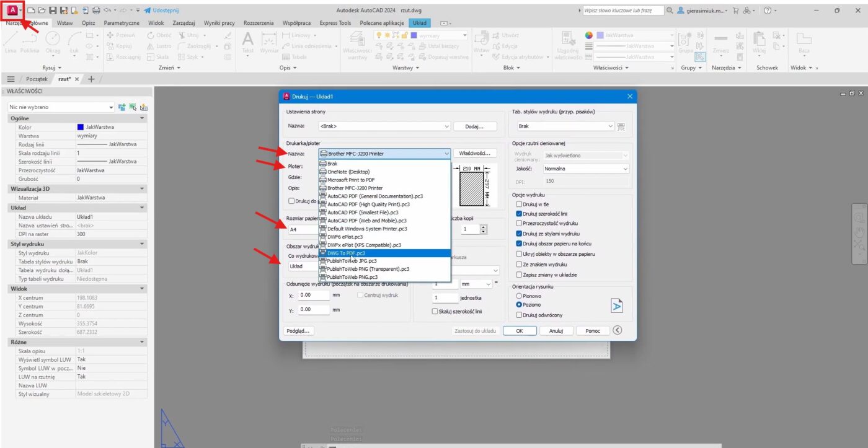Click the blue Kolor swatch in properties
Screen dimensions: 868x448
81,127
